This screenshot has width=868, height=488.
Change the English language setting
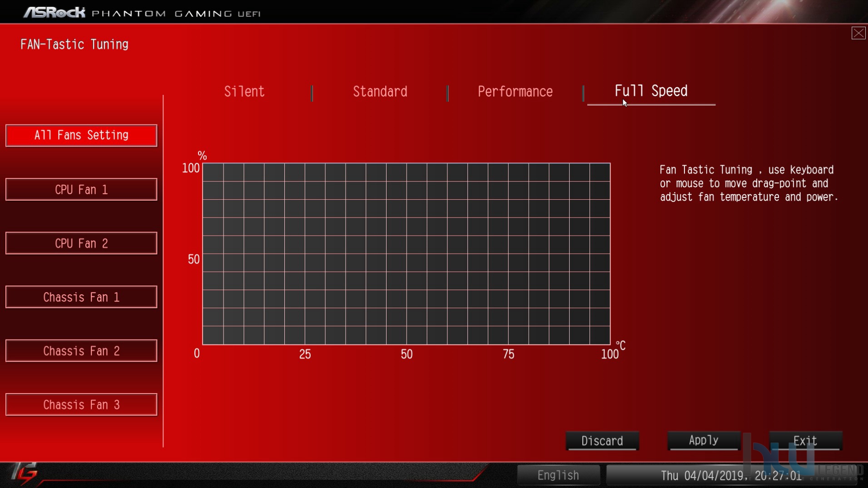click(558, 475)
